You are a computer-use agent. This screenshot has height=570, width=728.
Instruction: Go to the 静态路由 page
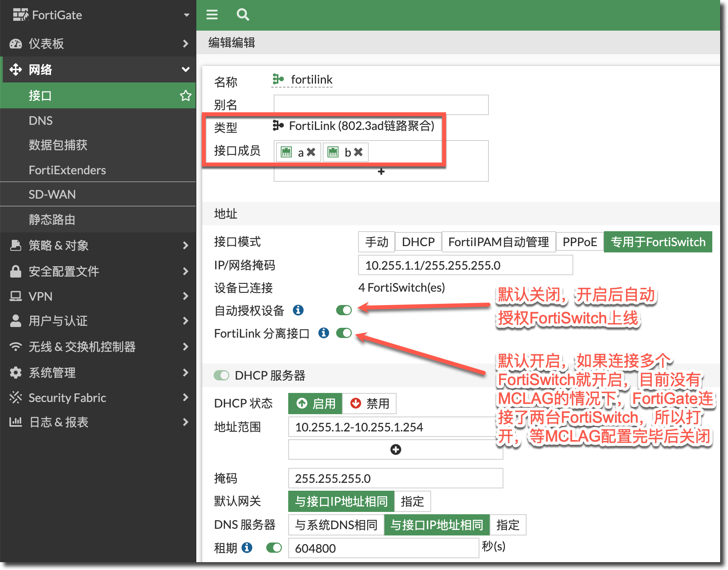pyautogui.click(x=52, y=219)
